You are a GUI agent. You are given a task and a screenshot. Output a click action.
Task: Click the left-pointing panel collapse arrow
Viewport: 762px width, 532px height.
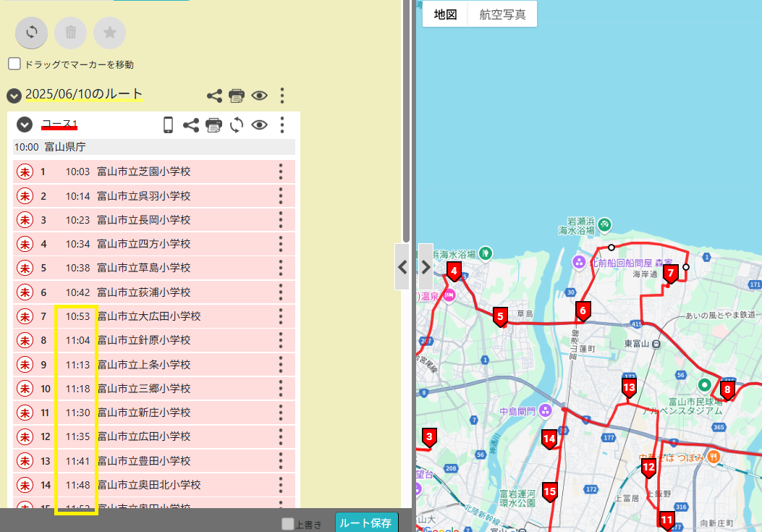coord(403,267)
